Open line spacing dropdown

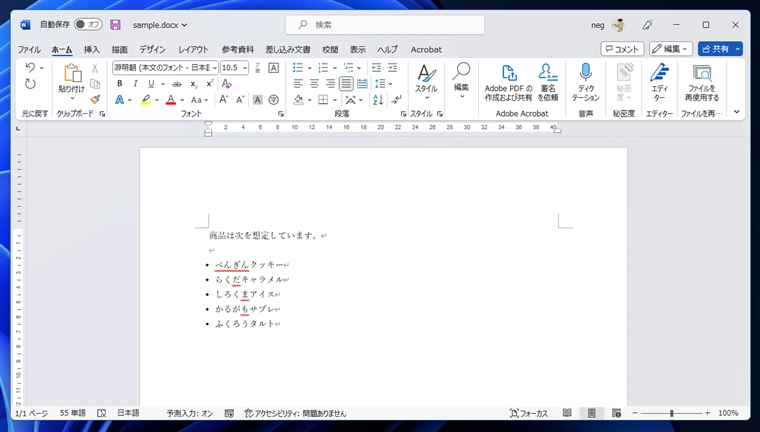[x=390, y=84]
